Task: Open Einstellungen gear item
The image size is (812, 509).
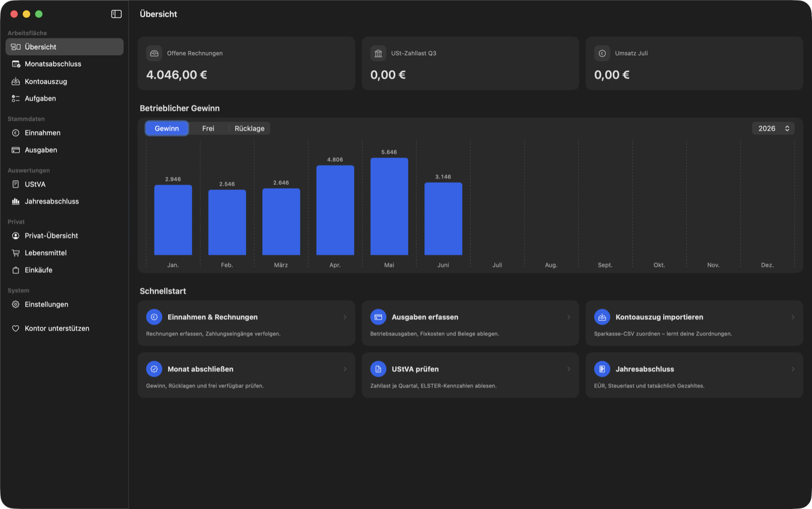Action: (x=64, y=304)
